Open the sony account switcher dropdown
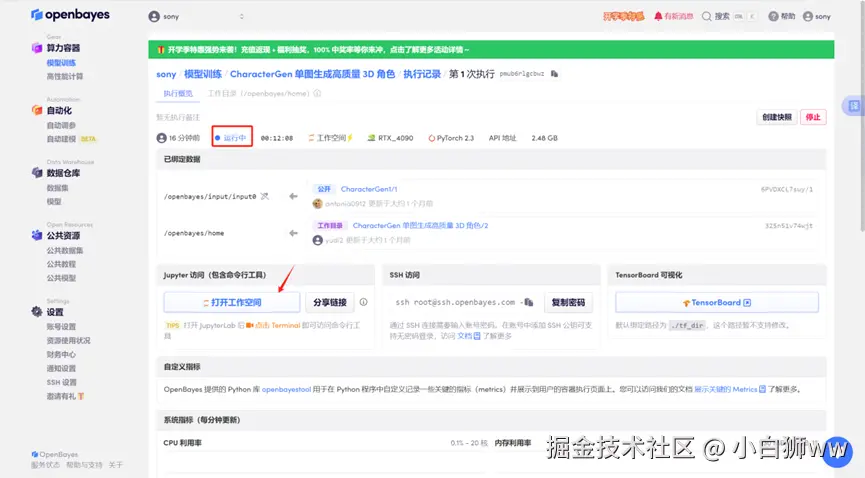The height and width of the screenshot is (478, 865). (x=196, y=17)
